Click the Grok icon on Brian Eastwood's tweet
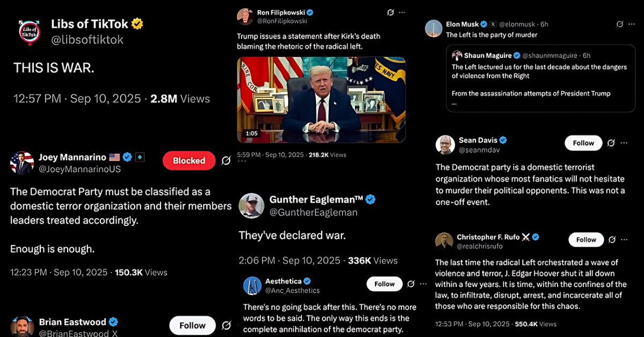This screenshot has width=644, height=337. click(x=226, y=325)
